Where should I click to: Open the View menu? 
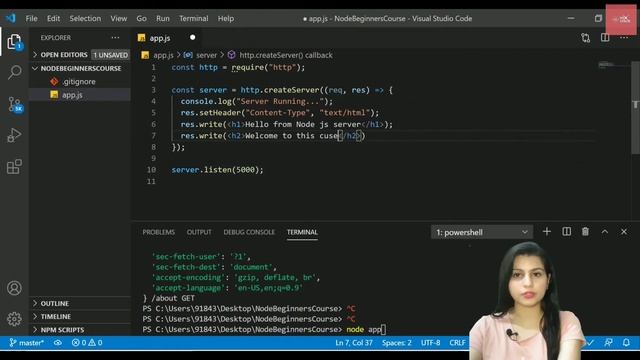point(119,18)
